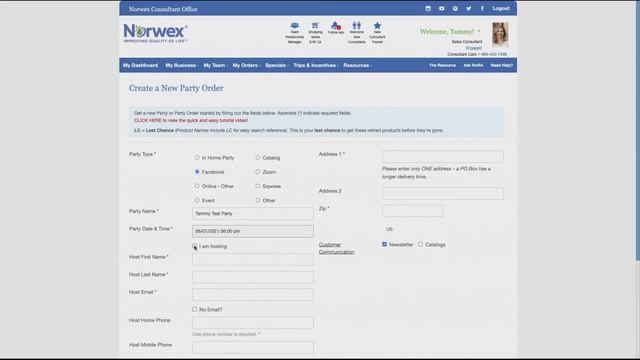640x360 pixels.
Task: Expand the My Team menu
Action: [216, 65]
